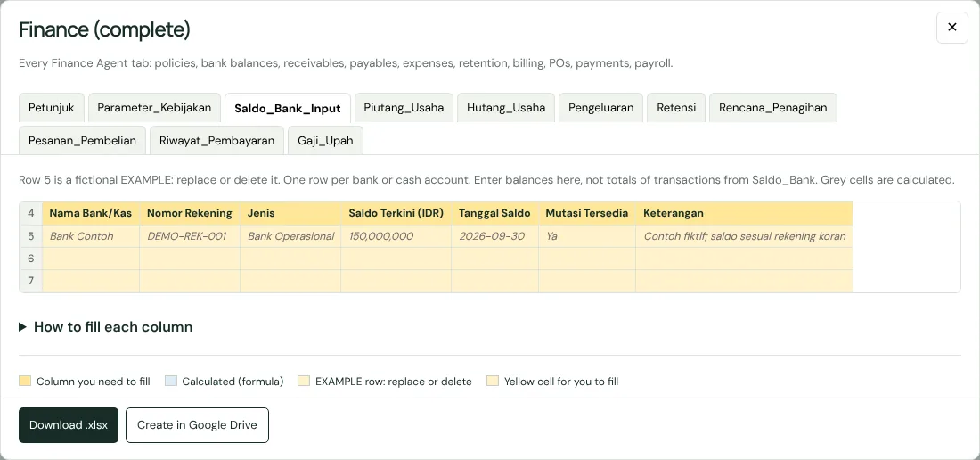Select the Ya cell in row 5
The image size is (980, 460).
tap(587, 236)
